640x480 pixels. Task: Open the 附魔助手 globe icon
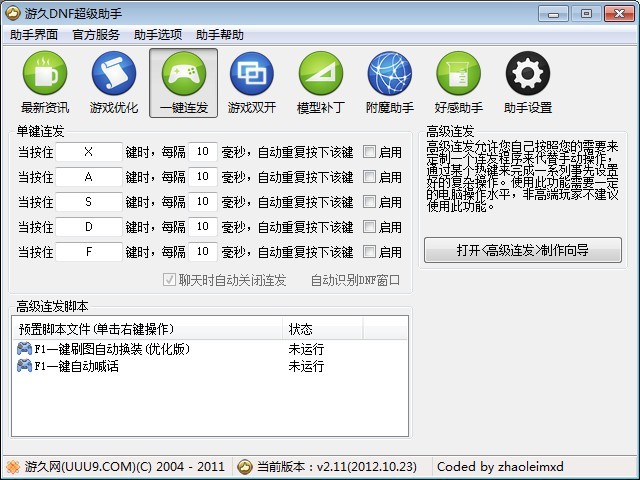point(390,73)
